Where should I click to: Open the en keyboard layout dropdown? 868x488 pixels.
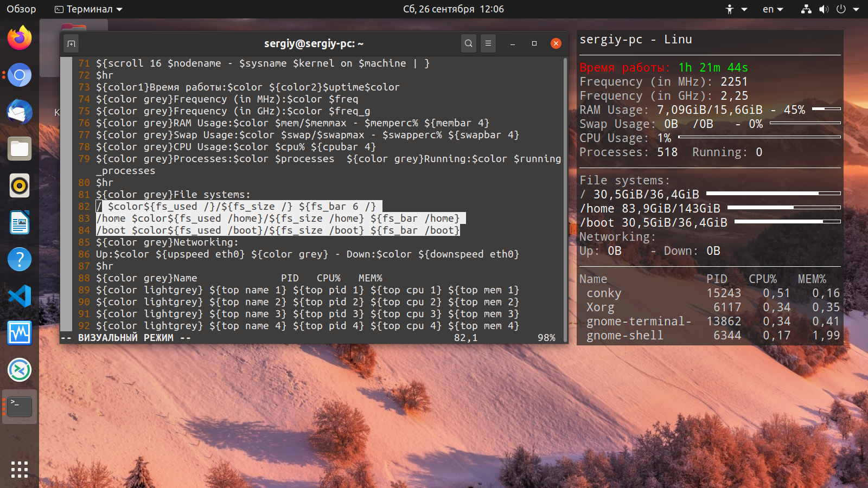coord(773,9)
